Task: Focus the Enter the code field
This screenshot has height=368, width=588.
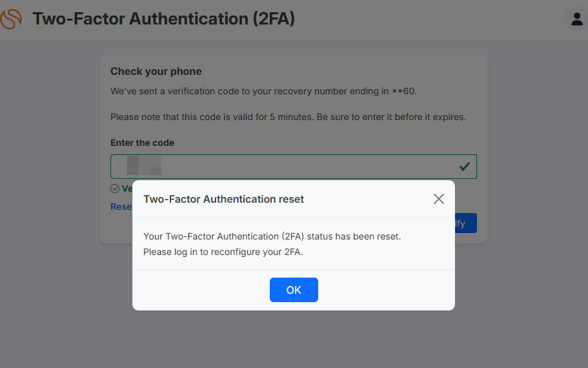Action: (293, 167)
